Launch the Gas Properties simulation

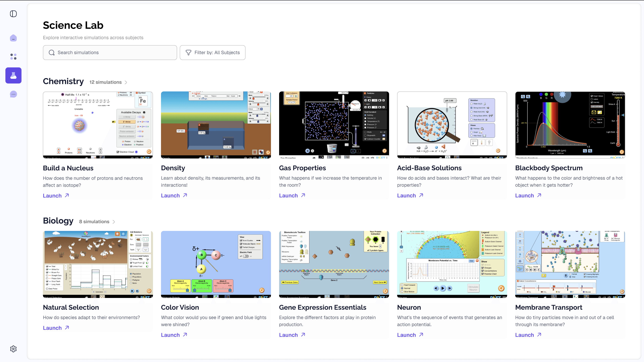[288, 196]
